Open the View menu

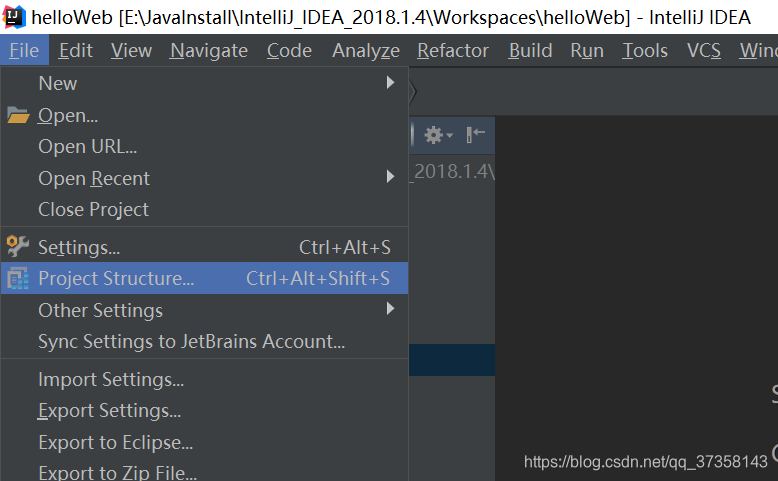(131, 51)
